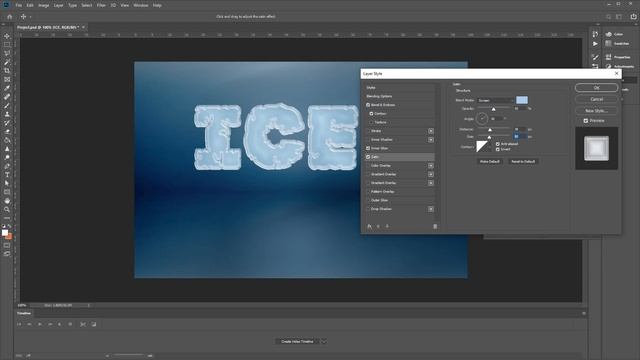The image size is (640, 360).
Task: Open the fx menu in Layer Style dialog
Action: (369, 226)
